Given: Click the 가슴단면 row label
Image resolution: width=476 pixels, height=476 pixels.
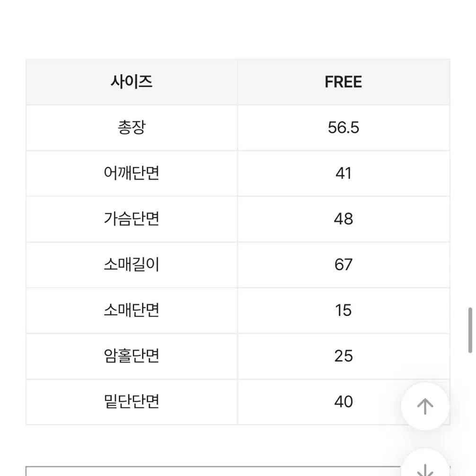Looking at the screenshot, I should click(132, 219).
